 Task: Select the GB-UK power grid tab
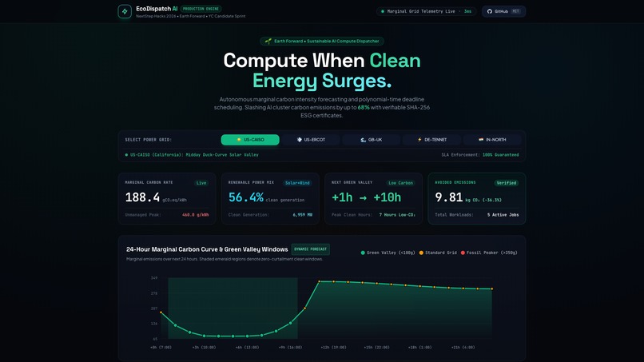(371, 140)
